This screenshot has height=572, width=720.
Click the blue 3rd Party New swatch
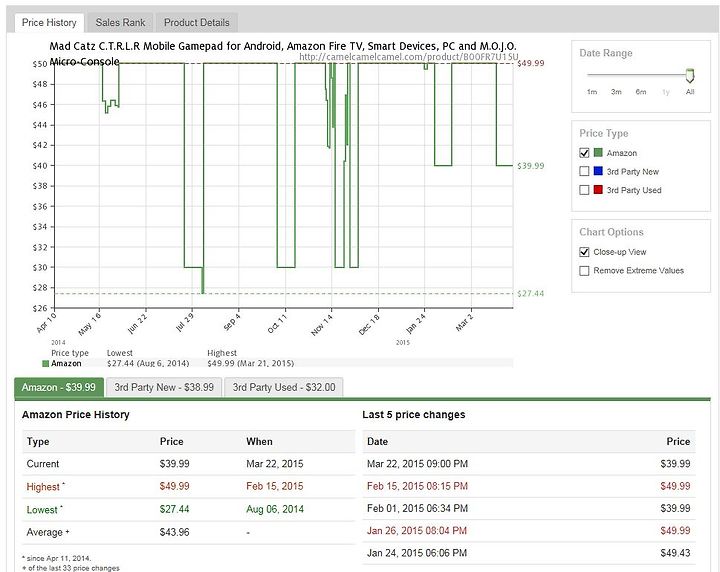tap(598, 171)
